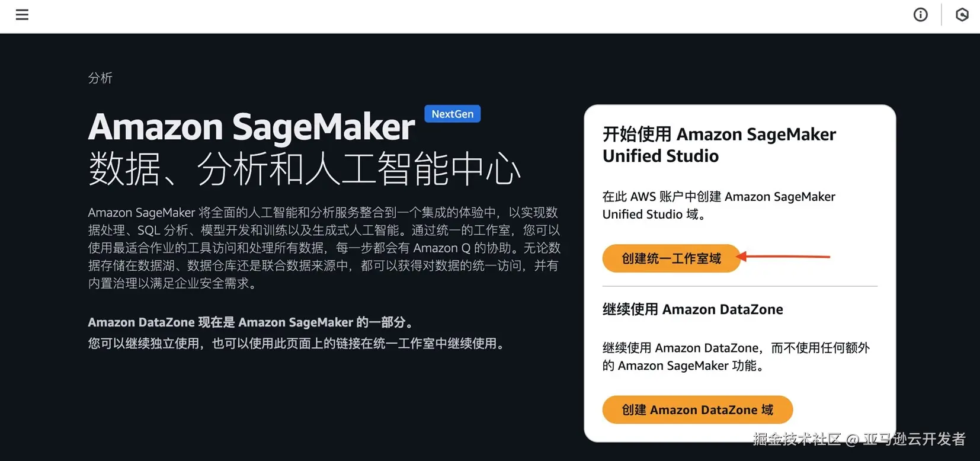The width and height of the screenshot is (980, 461).
Task: Select the 分析 breadcrumb label
Action: (x=100, y=78)
